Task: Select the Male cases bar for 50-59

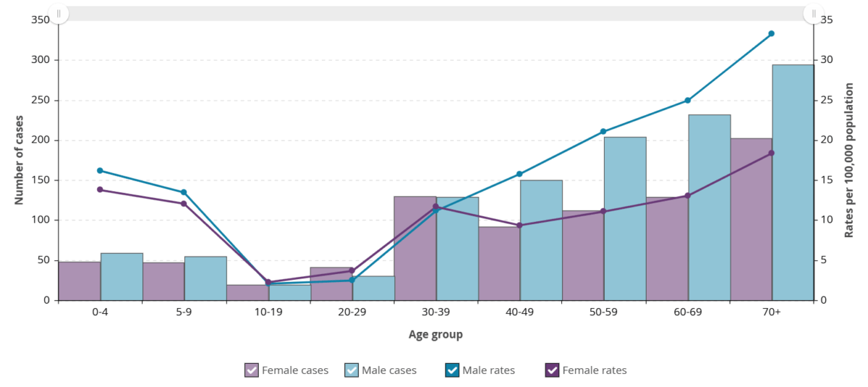Action: 625,218
